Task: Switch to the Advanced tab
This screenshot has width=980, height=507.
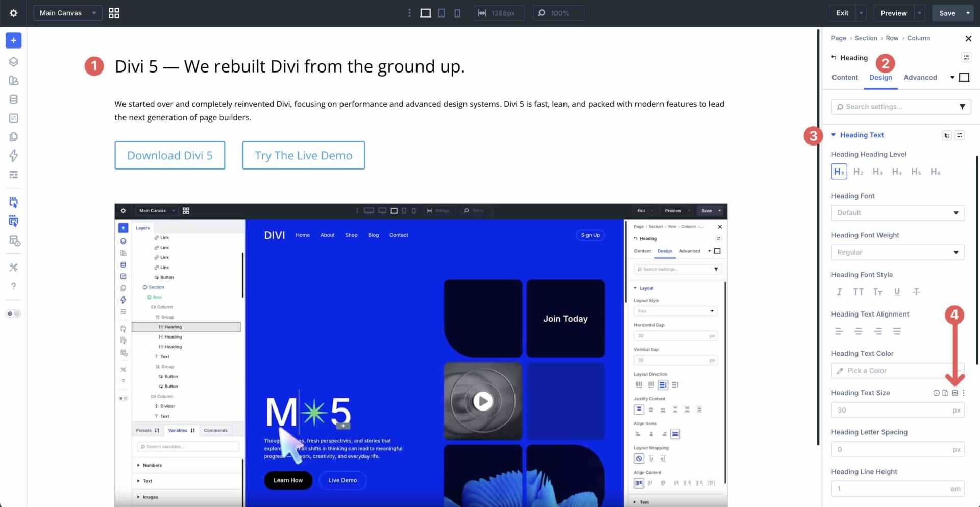Action: click(920, 78)
